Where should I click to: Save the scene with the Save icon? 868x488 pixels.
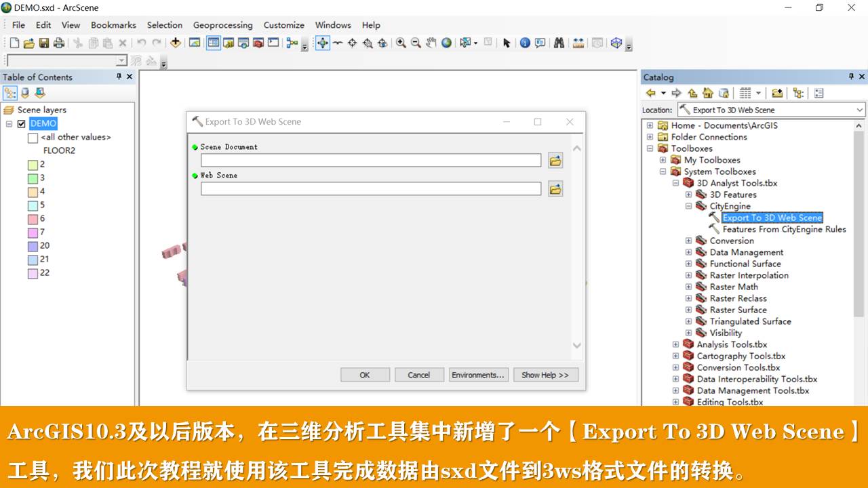44,43
